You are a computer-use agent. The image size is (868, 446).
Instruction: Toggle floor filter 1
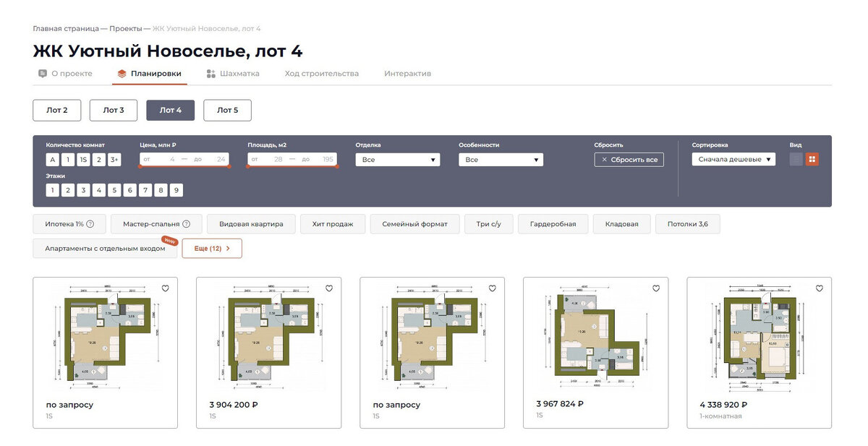(x=52, y=190)
